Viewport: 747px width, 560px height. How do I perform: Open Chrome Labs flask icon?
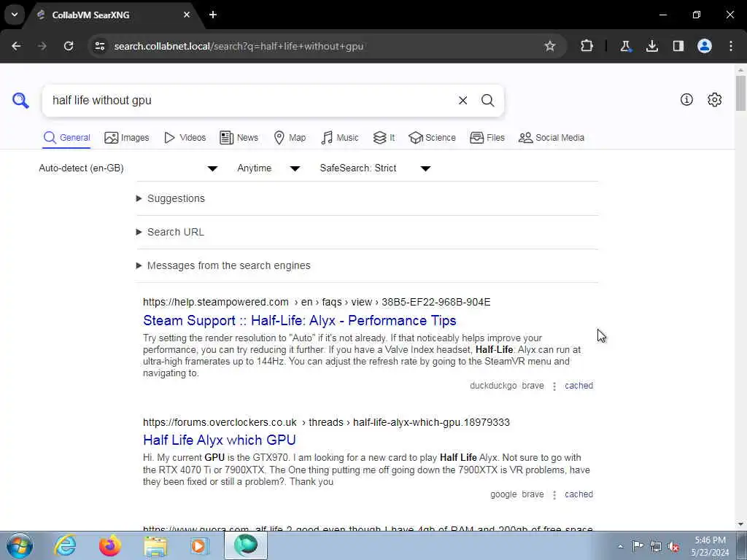pos(625,46)
